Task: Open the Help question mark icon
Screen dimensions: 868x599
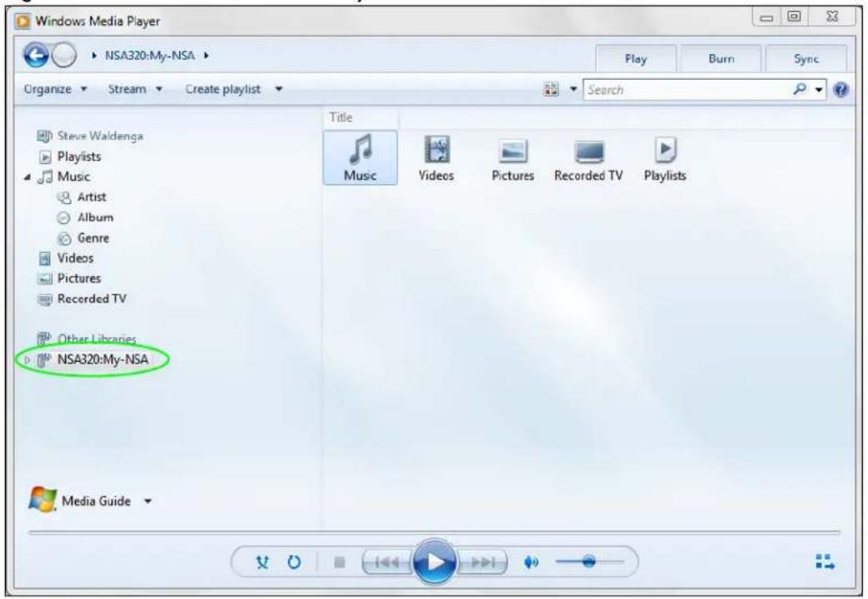Action: tap(841, 89)
